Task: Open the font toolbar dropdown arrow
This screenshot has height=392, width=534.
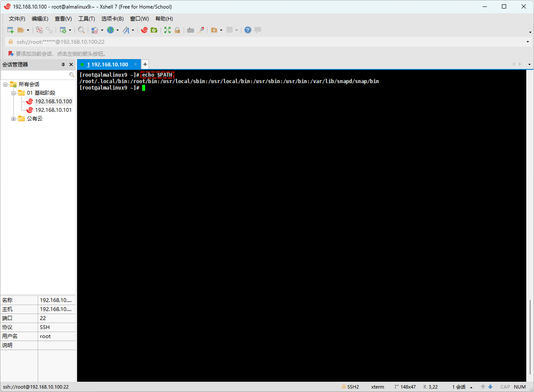Action: pos(133,30)
